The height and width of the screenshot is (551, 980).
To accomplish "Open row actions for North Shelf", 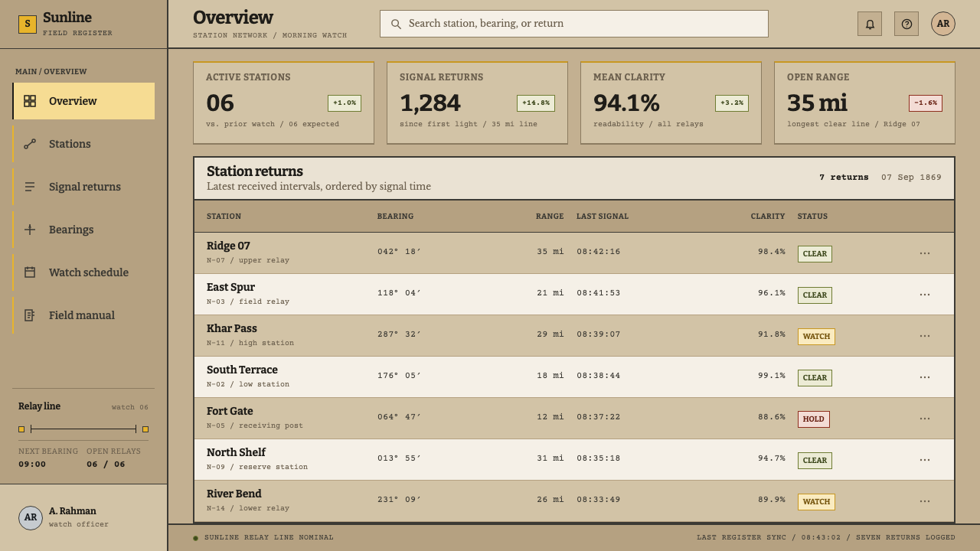I will click(x=925, y=460).
